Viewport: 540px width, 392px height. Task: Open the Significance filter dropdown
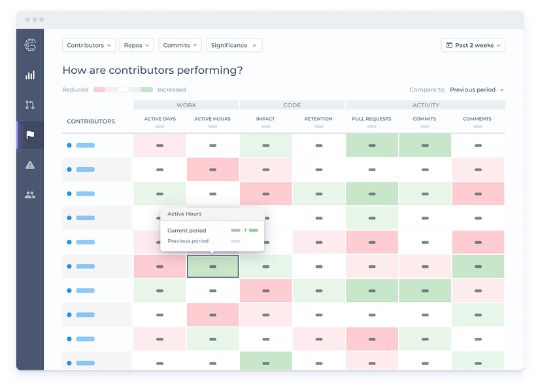tap(234, 45)
